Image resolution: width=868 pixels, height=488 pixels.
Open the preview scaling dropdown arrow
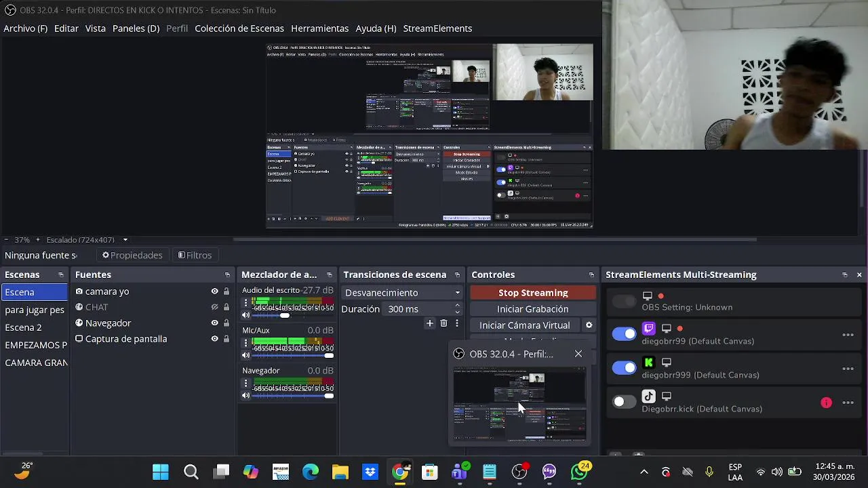click(125, 240)
